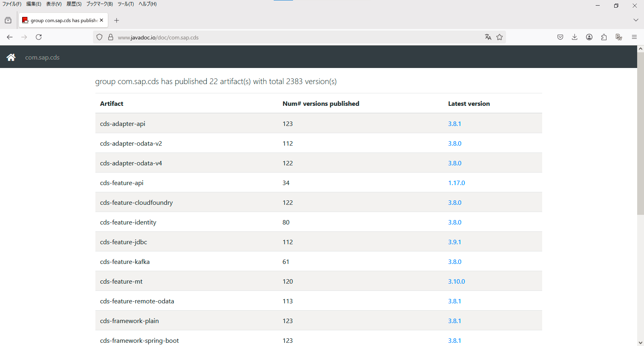Viewport: 644px width, 346px height.
Task: Open version 3.8.0 of cds-adapter-odata-v4
Action: pos(455,163)
